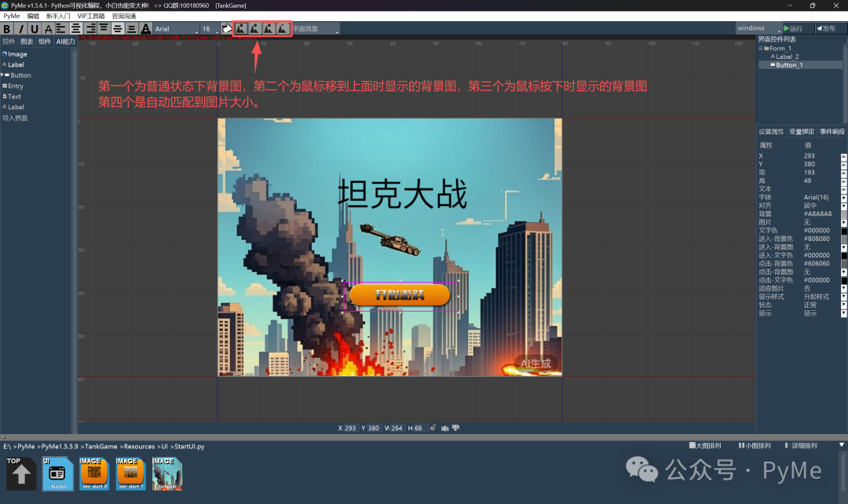Open the 咨询沟通 menu
Screen dimensions: 848x504
124,16
